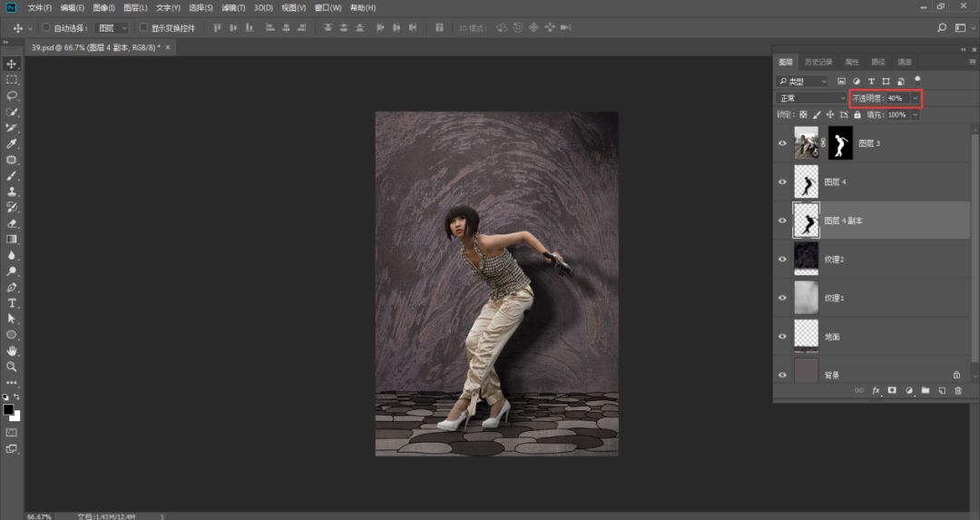980x520 pixels.
Task: Activate the Zoom tool in toolbar
Action: click(x=12, y=367)
